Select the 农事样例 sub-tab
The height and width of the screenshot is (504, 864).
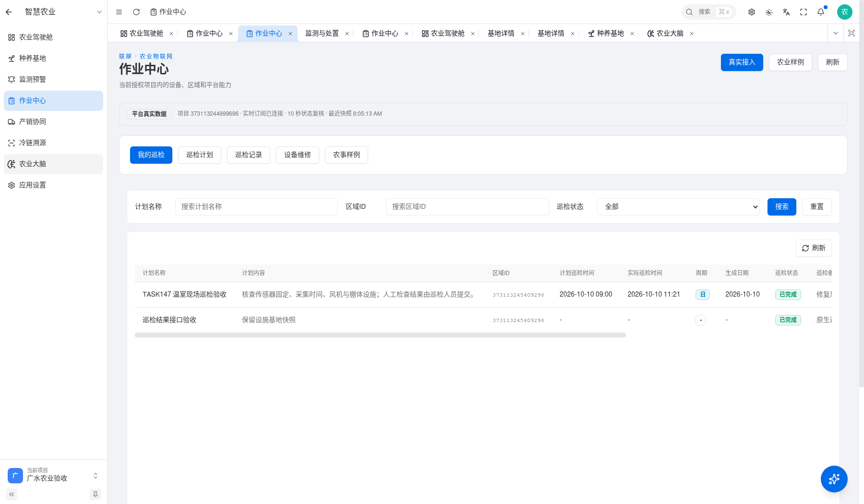coord(347,155)
